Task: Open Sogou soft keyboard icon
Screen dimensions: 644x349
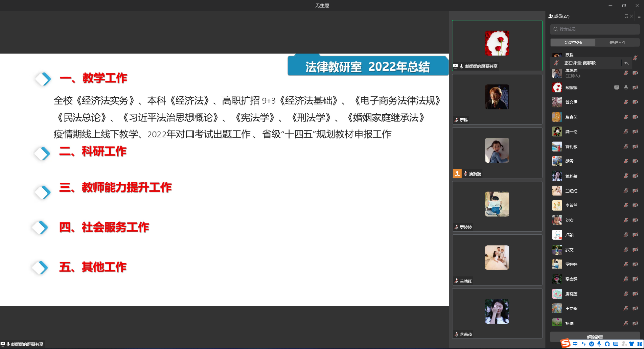Action: click(x=616, y=344)
